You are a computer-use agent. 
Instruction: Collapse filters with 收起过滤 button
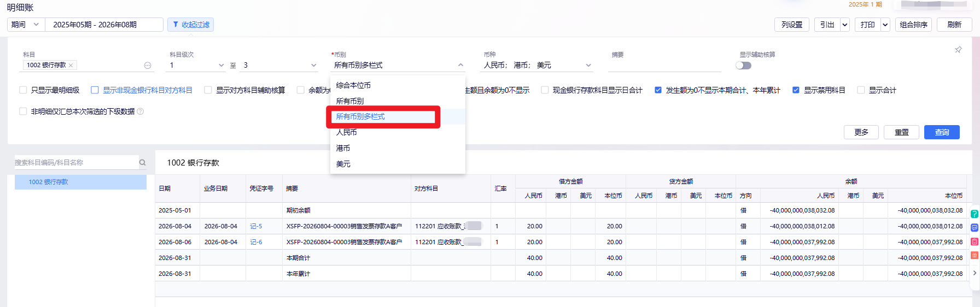coord(190,25)
